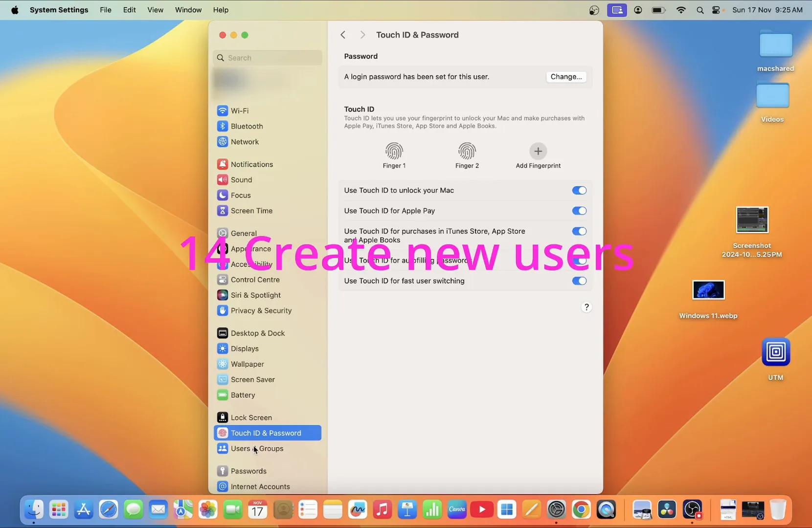Click Add Fingerprint plus icon
Image resolution: width=812 pixels, height=528 pixels.
pos(538,151)
